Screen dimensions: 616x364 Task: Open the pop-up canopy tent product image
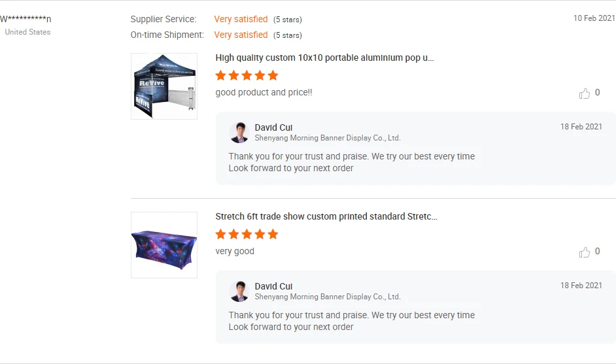(x=164, y=86)
